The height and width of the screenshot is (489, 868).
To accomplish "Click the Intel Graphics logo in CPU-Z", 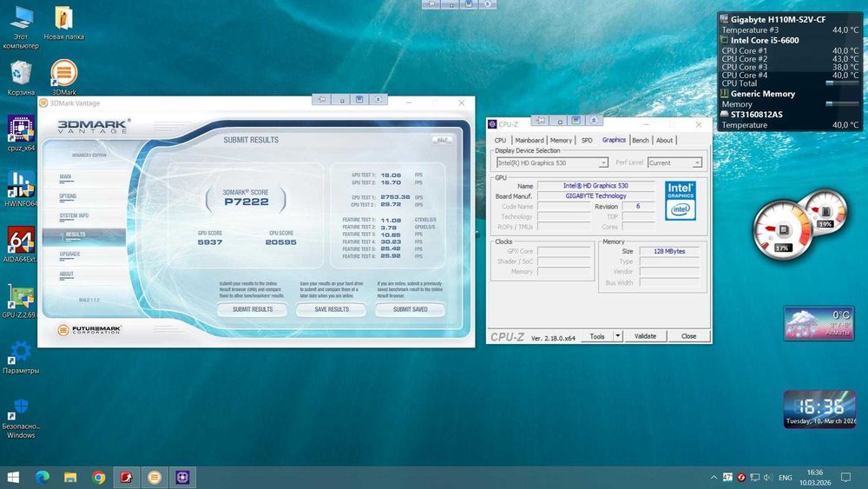I will pos(681,201).
